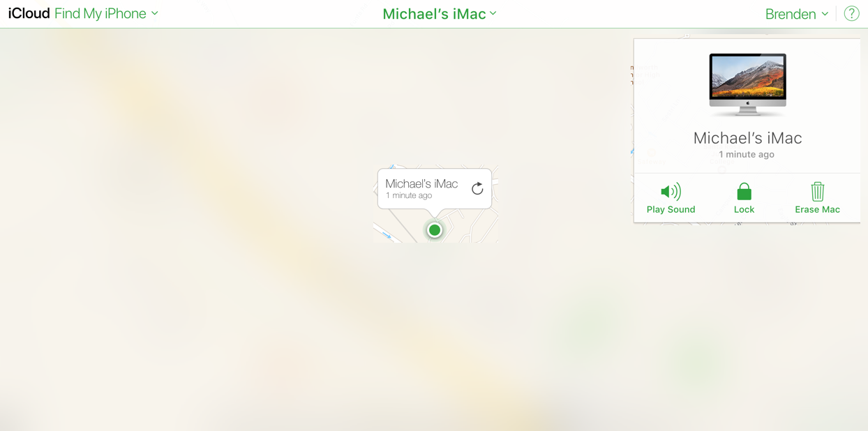
Task: Refresh device location in the map callout
Action: (x=477, y=188)
